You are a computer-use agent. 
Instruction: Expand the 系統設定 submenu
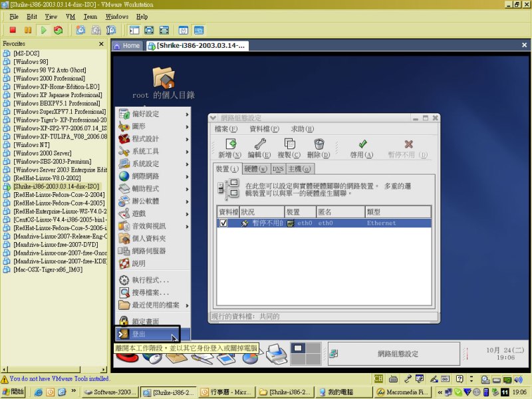pyautogui.click(x=153, y=164)
